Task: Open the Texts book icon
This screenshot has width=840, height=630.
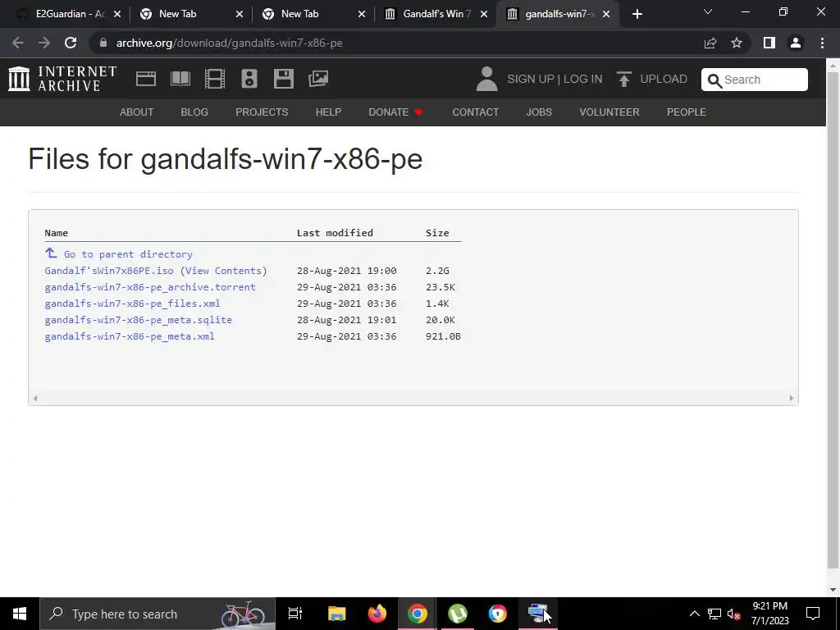Action: [180, 79]
